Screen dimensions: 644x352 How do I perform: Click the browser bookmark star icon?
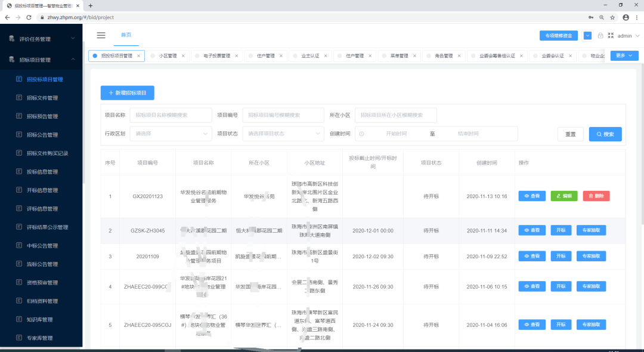pyautogui.click(x=612, y=17)
